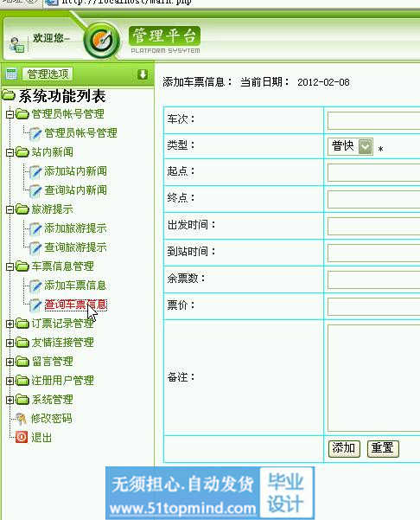
Task: Click into the 车次 input field
Action: click(x=373, y=121)
